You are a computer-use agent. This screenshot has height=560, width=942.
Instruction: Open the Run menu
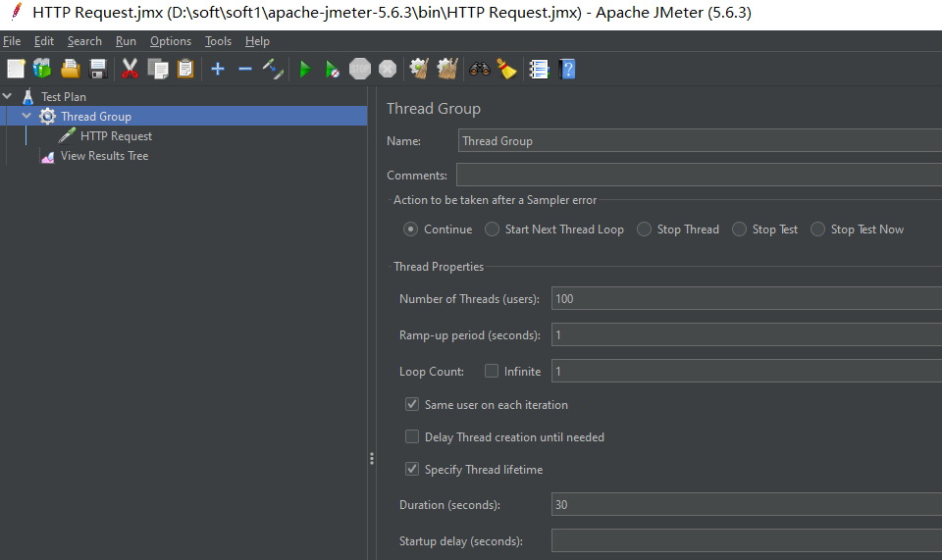[x=126, y=41]
